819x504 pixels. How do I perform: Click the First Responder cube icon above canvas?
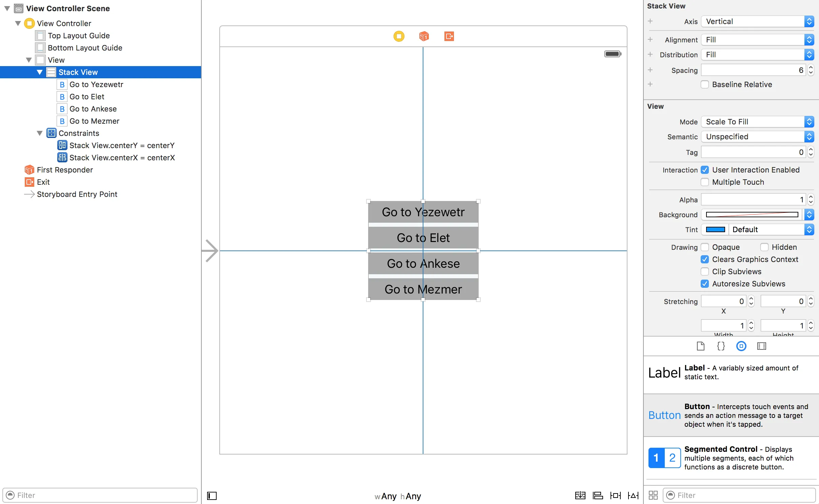click(x=424, y=36)
